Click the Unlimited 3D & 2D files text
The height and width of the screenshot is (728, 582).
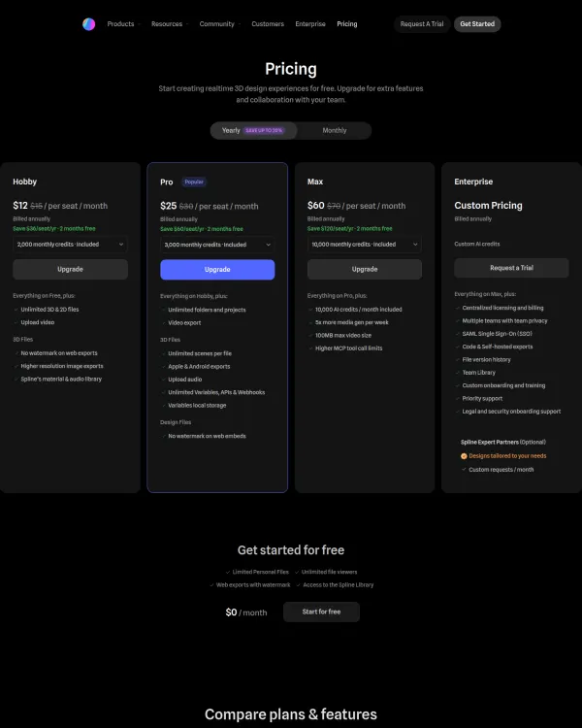pyautogui.click(x=49, y=310)
